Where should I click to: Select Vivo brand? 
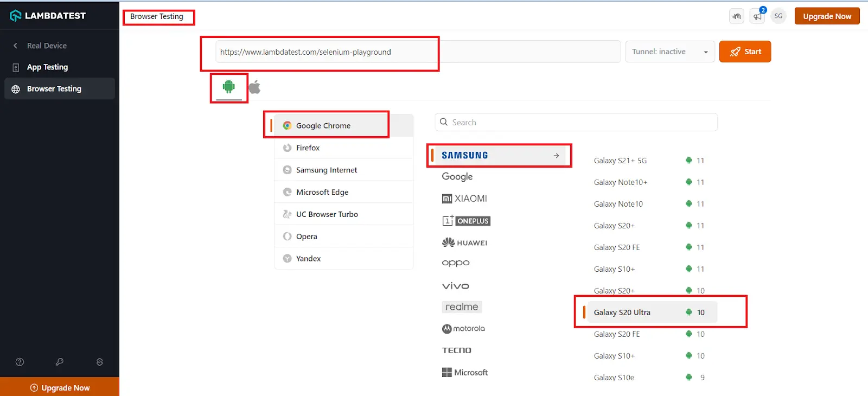click(x=456, y=286)
